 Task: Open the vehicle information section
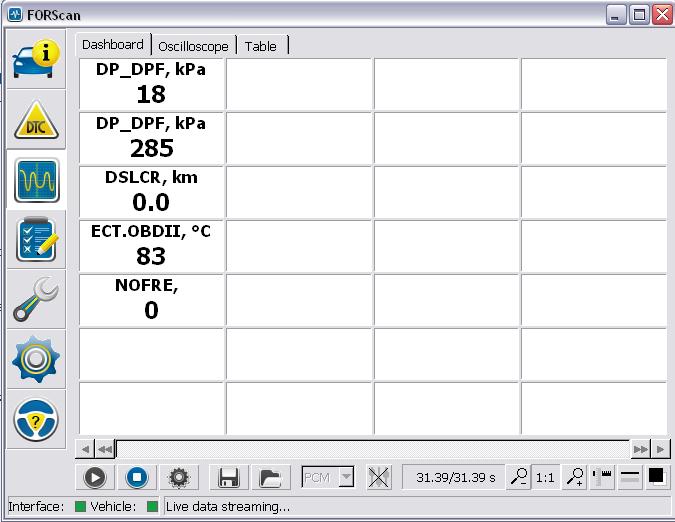coord(36,61)
